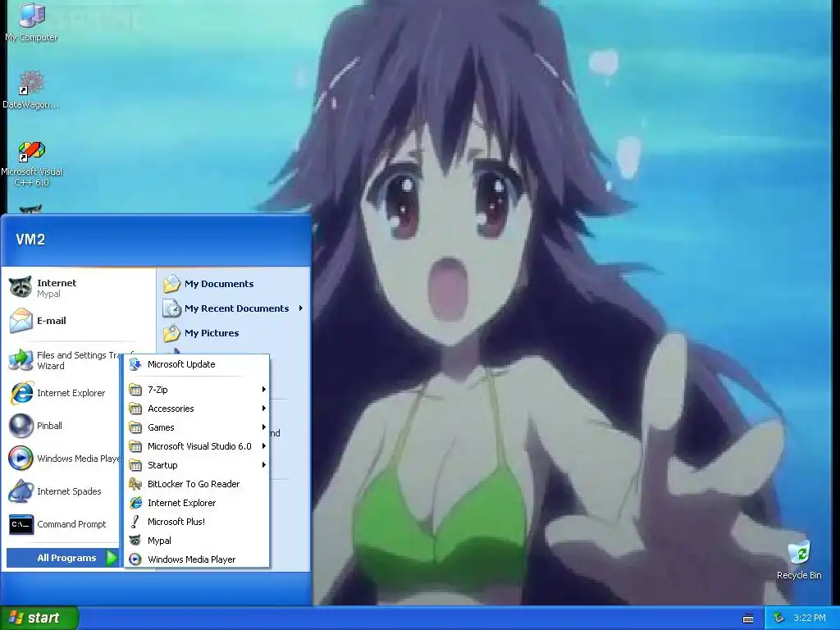Click Windows Media Player icon in left column
Screen dimensions: 840x630
pos(21,458)
